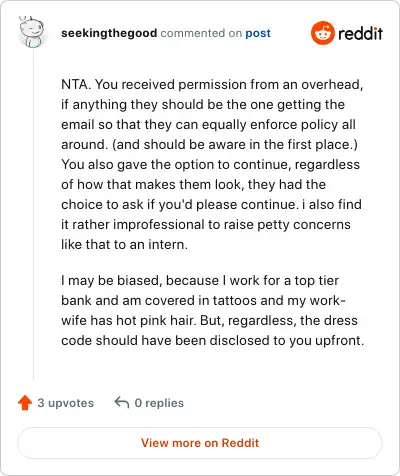Click the reddit wordmark text

[360, 33]
